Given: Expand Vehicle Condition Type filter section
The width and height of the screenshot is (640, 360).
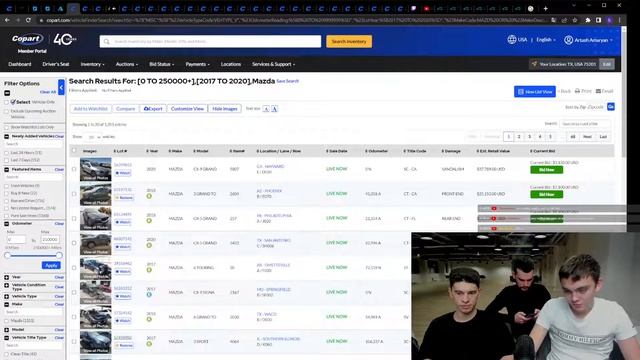Looking at the screenshot, I should pos(7,285).
